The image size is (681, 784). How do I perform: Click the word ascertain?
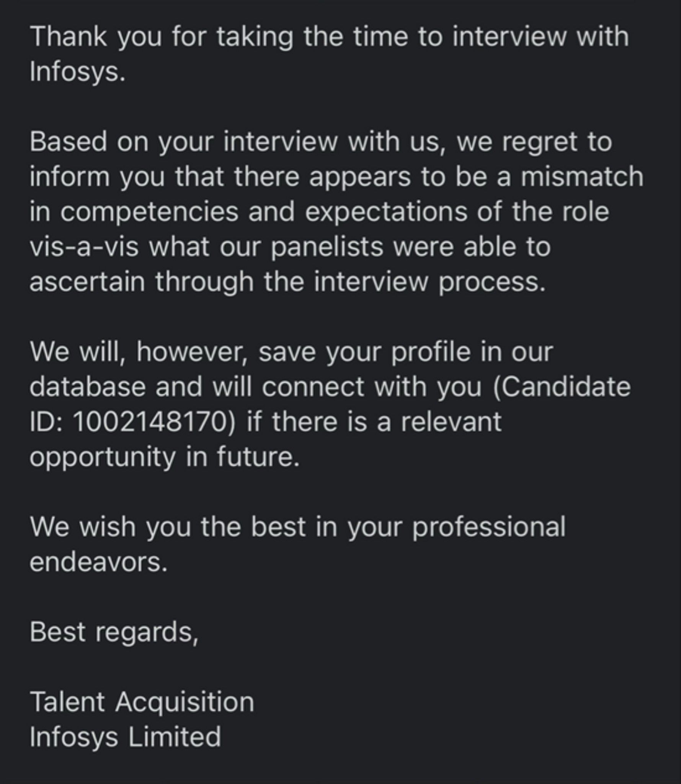tap(87, 282)
